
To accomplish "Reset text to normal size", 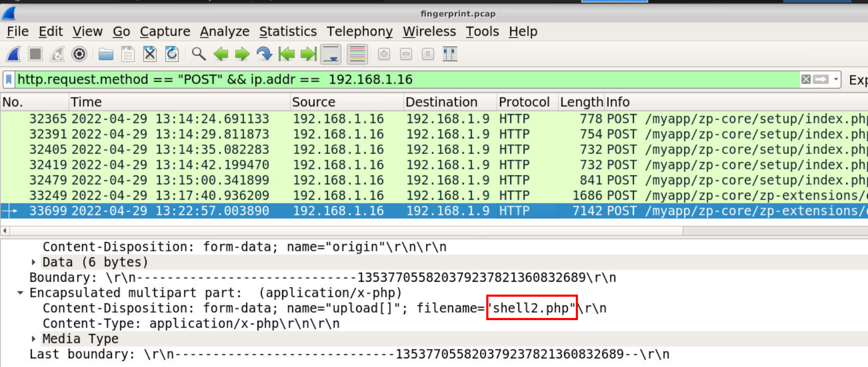I will pos(428,54).
